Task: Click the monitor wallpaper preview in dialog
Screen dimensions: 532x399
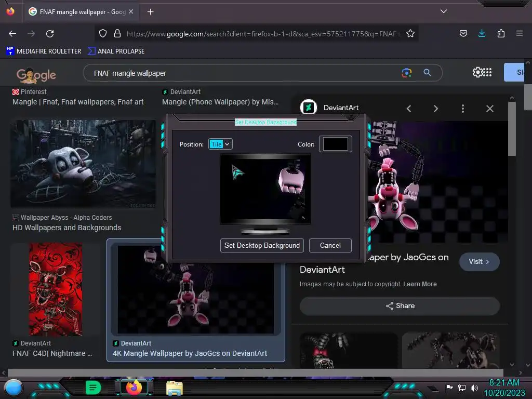Action: (x=265, y=189)
